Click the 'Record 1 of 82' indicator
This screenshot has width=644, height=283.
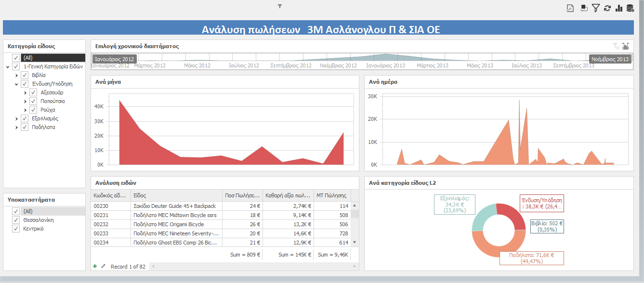(128, 267)
